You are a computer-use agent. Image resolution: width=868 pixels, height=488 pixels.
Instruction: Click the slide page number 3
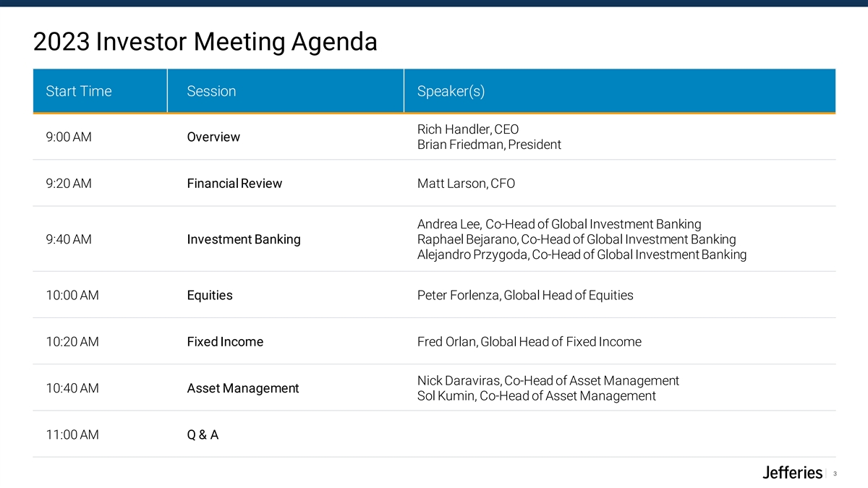[835, 474]
